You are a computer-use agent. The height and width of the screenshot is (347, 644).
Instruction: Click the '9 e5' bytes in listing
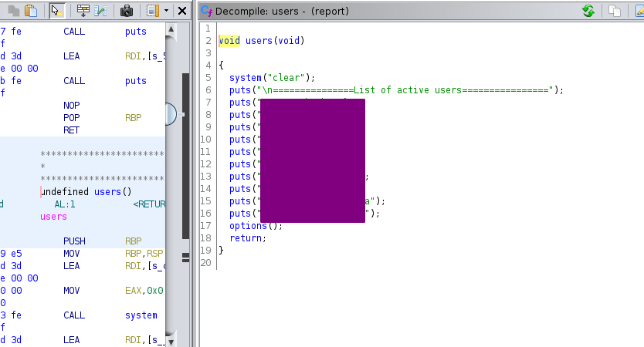coord(11,254)
